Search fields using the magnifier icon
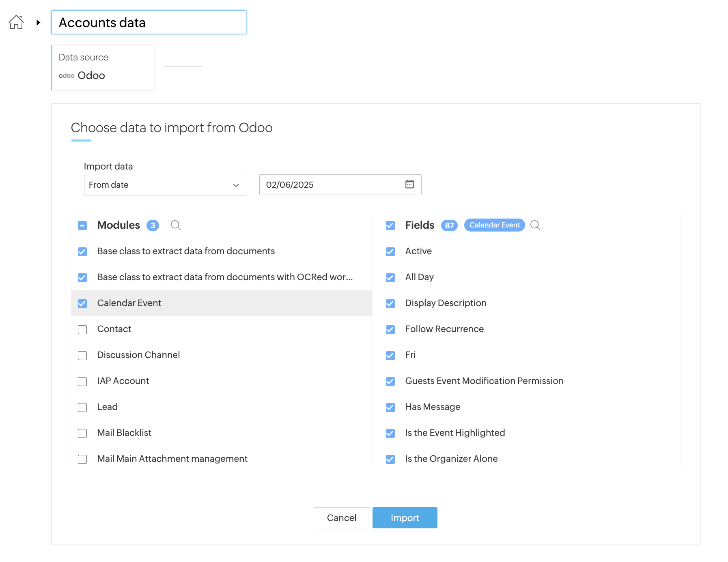The image size is (728, 562). pos(535,225)
